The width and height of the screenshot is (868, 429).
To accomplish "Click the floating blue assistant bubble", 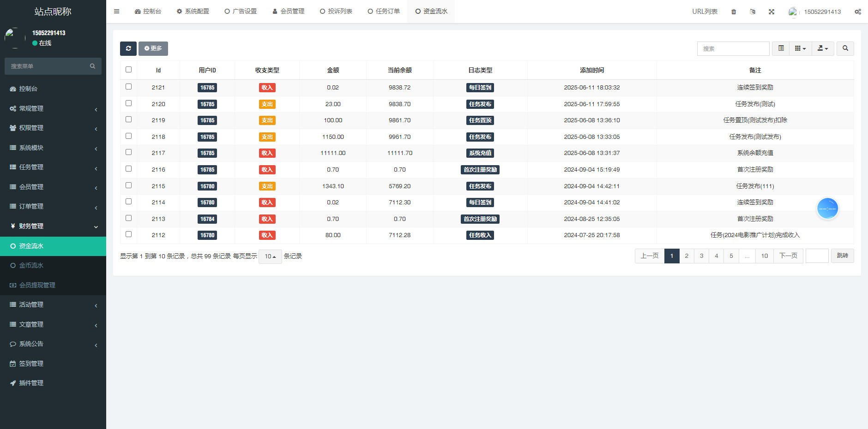I will (827, 209).
